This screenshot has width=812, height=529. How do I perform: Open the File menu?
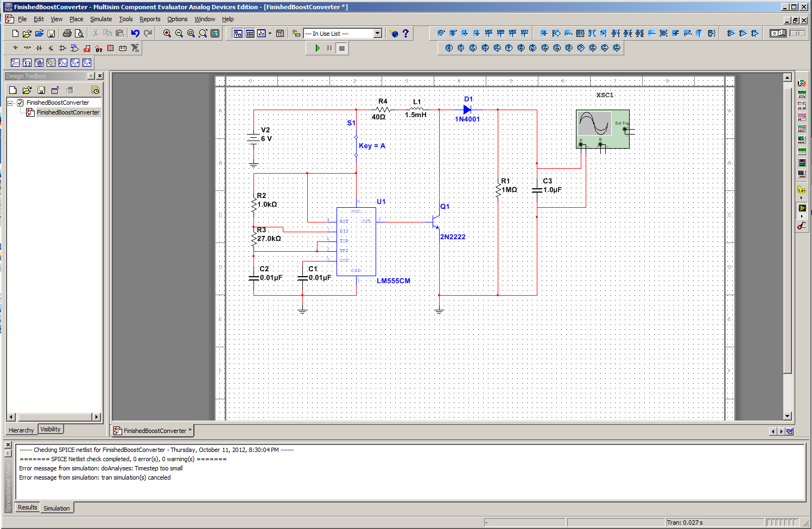pyautogui.click(x=22, y=19)
